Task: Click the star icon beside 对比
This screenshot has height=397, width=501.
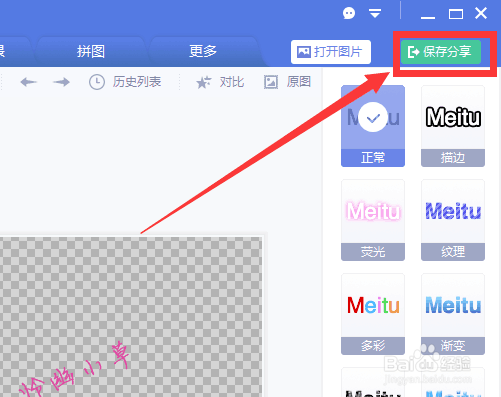Action: (204, 82)
